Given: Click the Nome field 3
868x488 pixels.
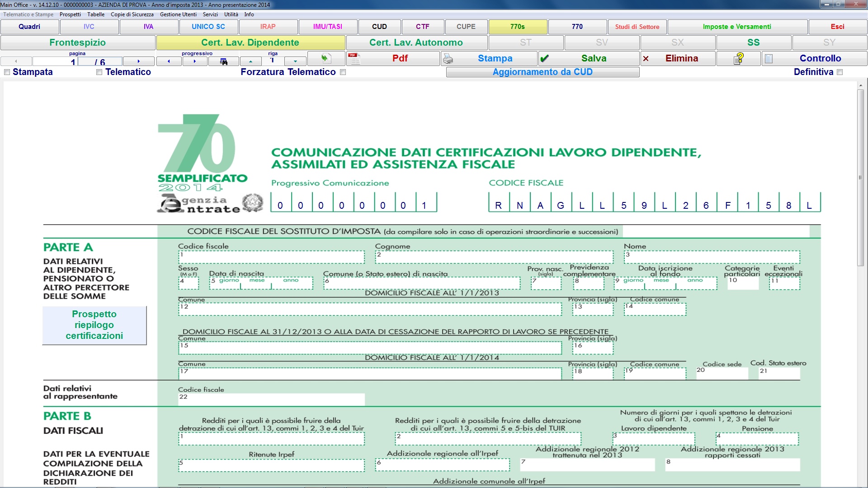Looking at the screenshot, I should [712, 257].
